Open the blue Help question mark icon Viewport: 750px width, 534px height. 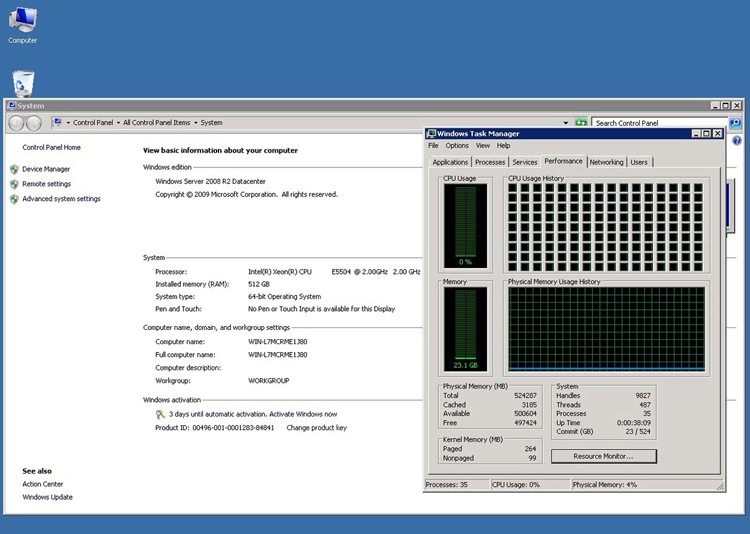click(x=737, y=141)
